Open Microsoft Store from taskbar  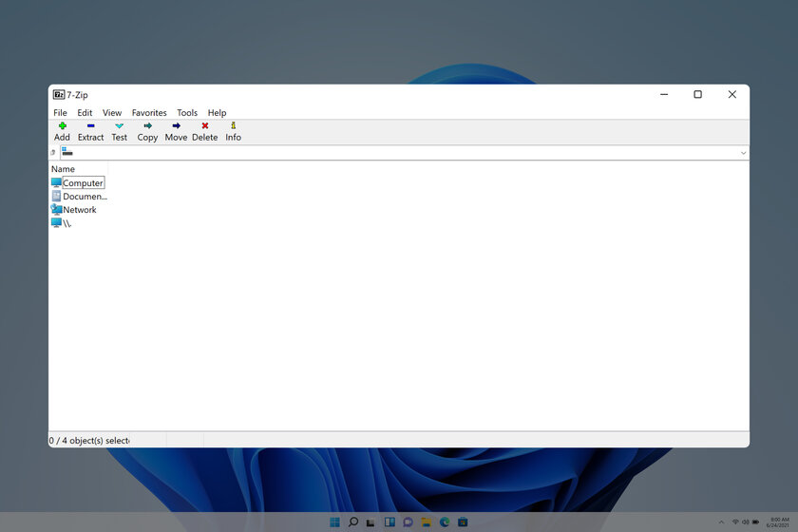coord(463,522)
